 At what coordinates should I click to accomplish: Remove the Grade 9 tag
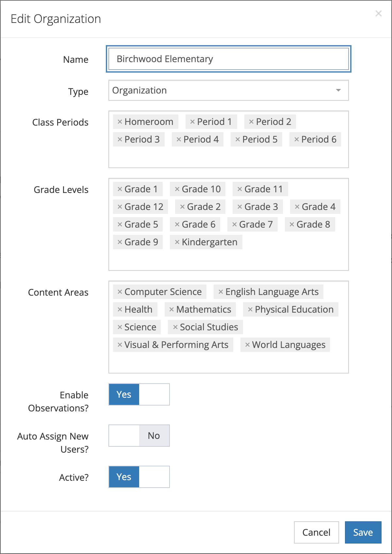pos(120,242)
